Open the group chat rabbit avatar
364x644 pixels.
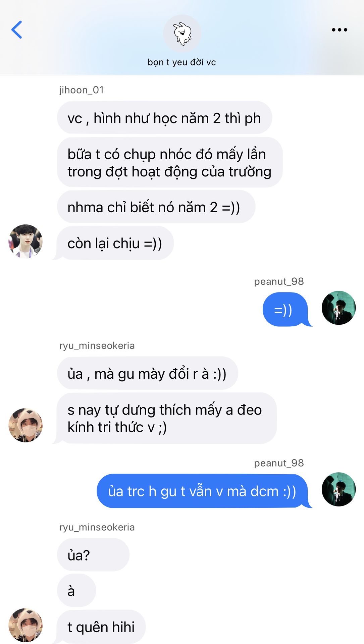click(x=182, y=34)
